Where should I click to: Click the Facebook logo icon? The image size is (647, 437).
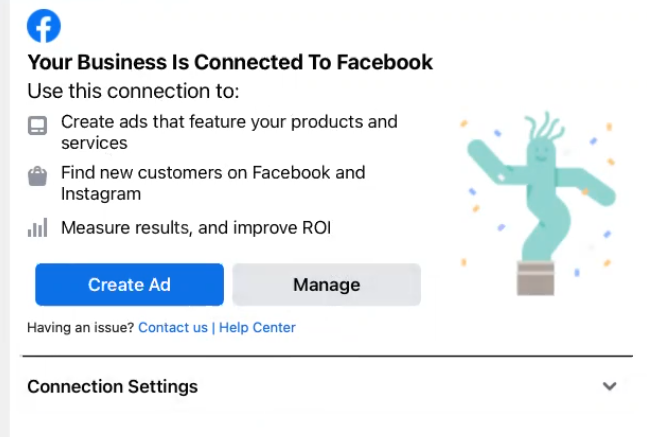pyautogui.click(x=44, y=26)
